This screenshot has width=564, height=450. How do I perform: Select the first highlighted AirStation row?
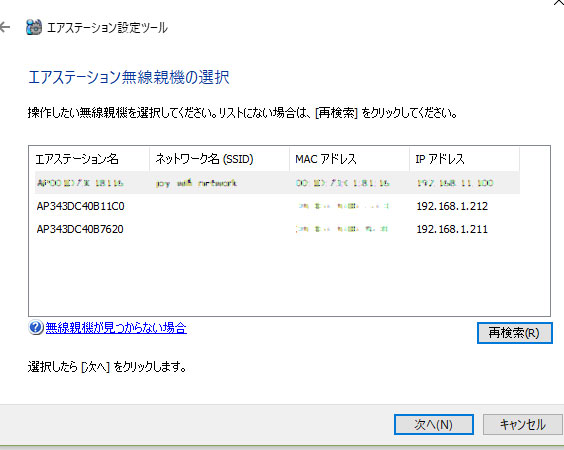coord(277,183)
